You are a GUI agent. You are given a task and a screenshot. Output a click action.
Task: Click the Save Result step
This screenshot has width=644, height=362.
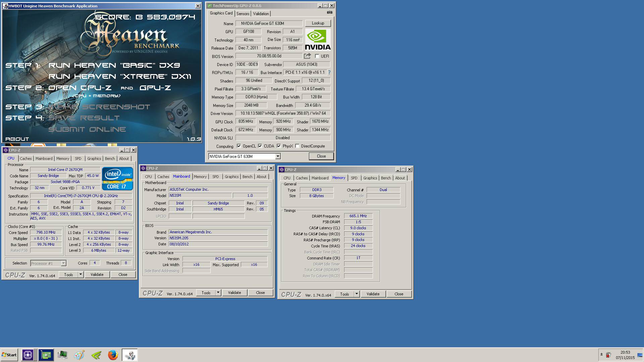tap(84, 118)
